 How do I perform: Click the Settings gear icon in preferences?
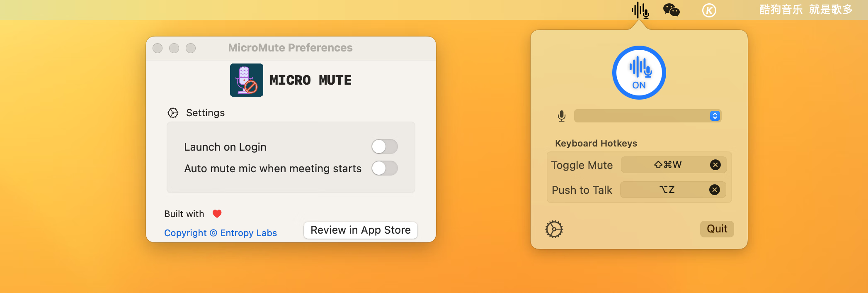[173, 113]
